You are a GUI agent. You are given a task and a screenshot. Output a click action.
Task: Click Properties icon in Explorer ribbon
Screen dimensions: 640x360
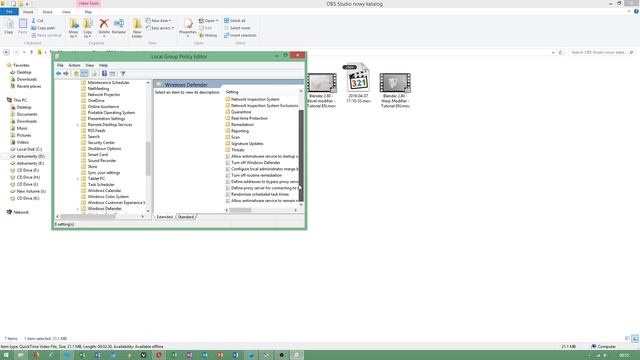tap(188, 28)
